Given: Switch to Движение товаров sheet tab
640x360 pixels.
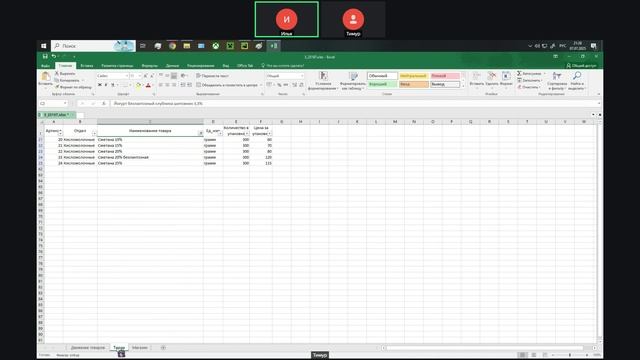Looking at the screenshot, I should [x=88, y=348].
